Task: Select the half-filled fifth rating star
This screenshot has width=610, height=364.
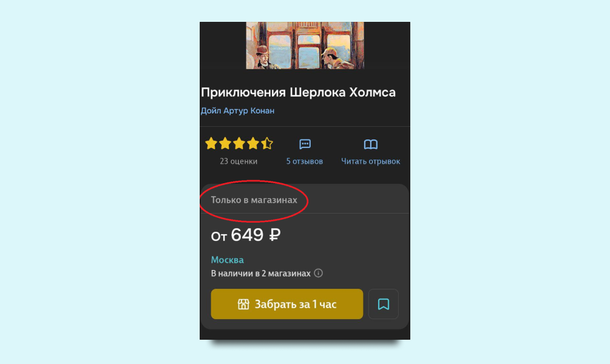Action: click(x=267, y=144)
